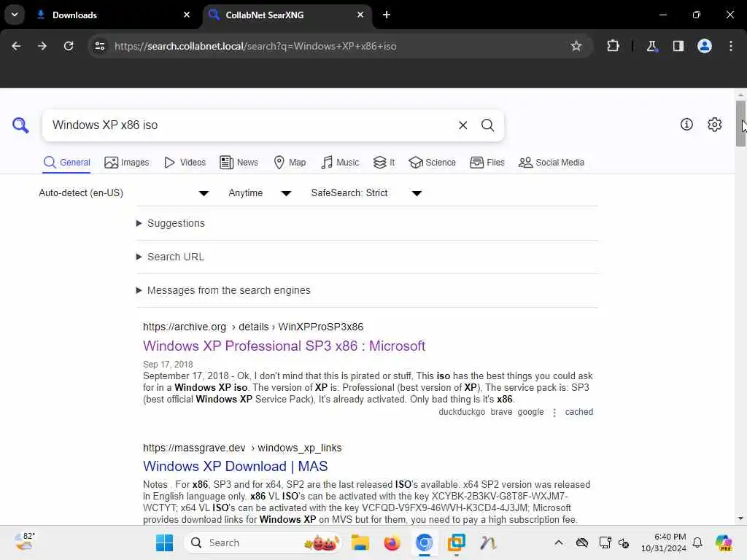747x560 pixels.
Task: Select the It search category
Action: (384, 163)
